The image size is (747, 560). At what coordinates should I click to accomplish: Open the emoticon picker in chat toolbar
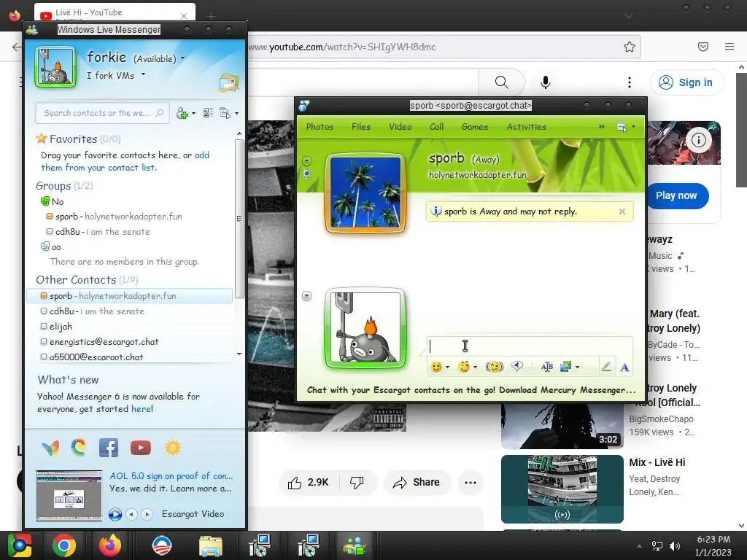pyautogui.click(x=436, y=367)
